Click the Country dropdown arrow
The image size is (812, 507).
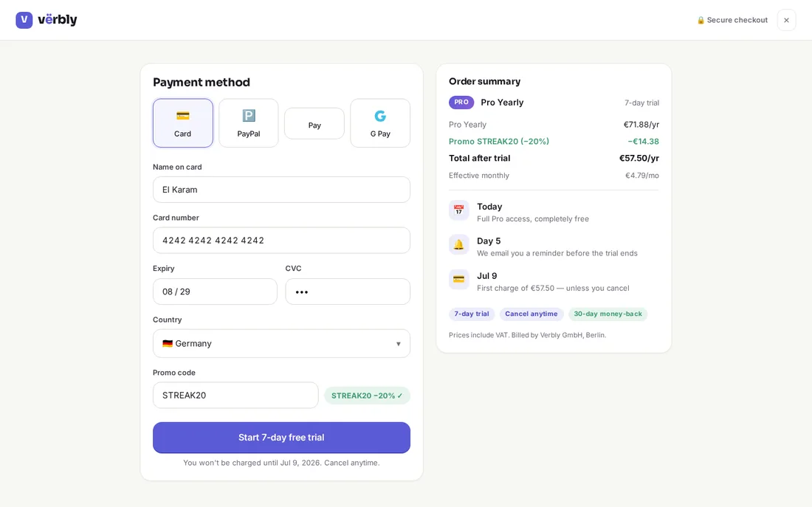[x=398, y=344]
